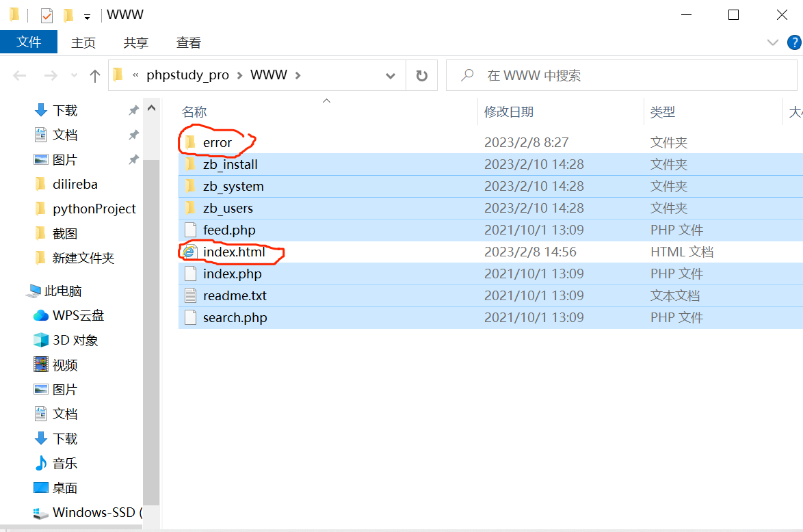
Task: Select the error folder
Action: [217, 143]
